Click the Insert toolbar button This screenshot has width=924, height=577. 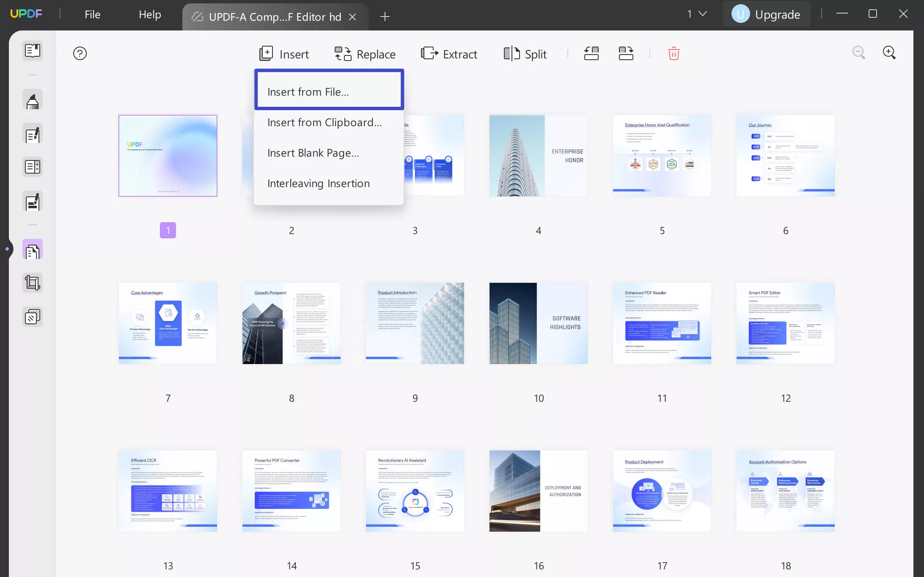(x=284, y=54)
